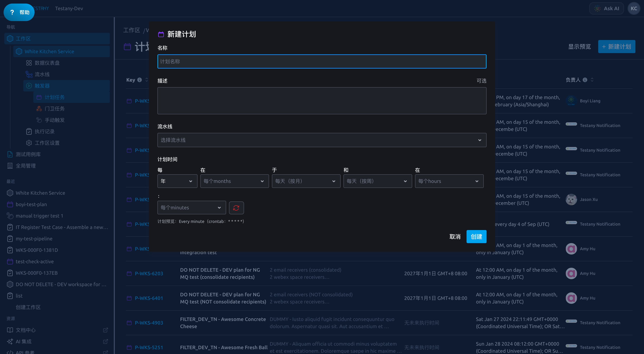
Task: Open 执行记录 in the sidebar
Action: click(45, 132)
